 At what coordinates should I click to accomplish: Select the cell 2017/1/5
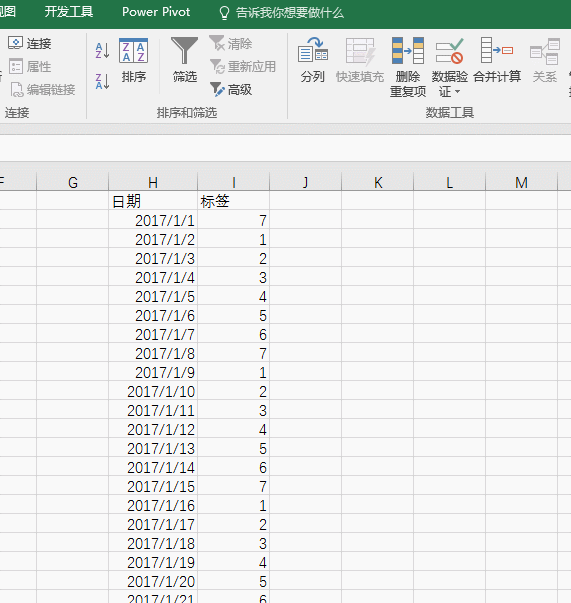153,296
